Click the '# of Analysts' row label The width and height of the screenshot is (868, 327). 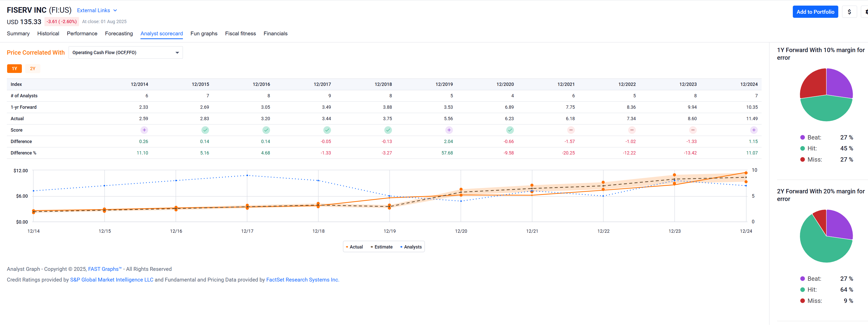pos(24,96)
